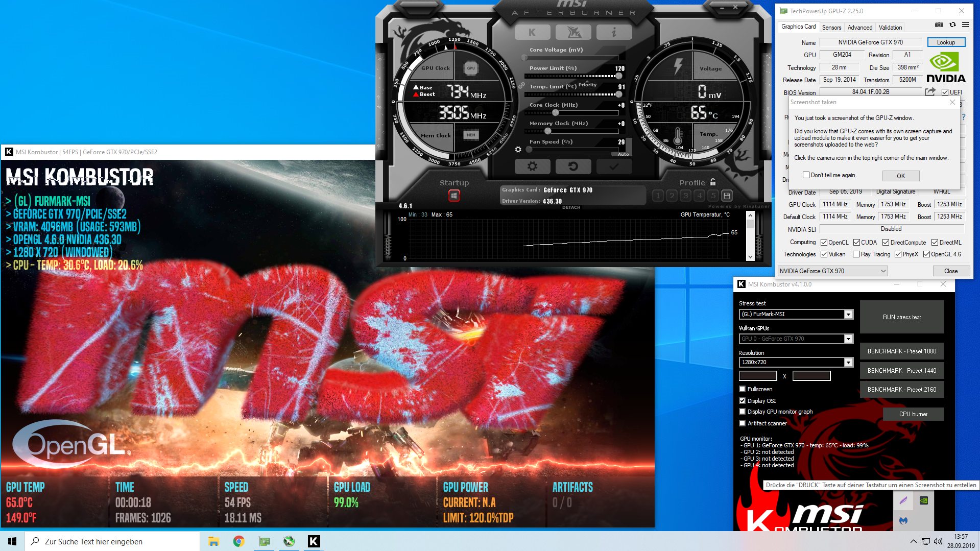The width and height of the screenshot is (980, 551).
Task: Click the Temp. Limit Priority arrow
Action: click(x=587, y=82)
